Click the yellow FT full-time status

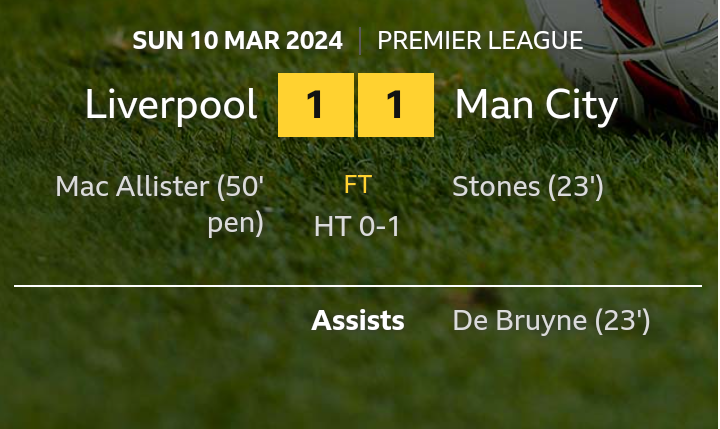pyautogui.click(x=357, y=185)
